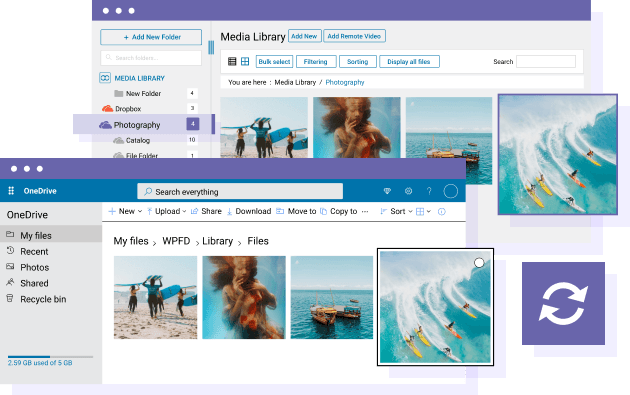Open the account profile circle in OneDrive
This screenshot has height=395, width=630.
(x=450, y=191)
